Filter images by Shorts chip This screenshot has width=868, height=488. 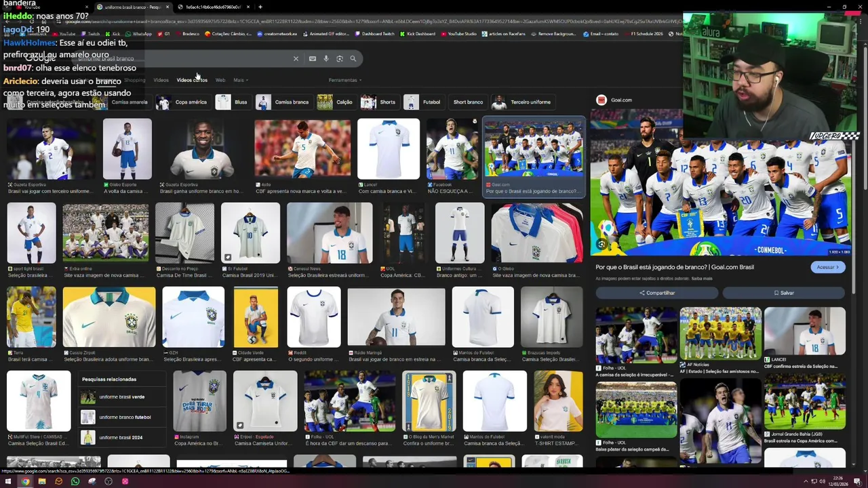pyautogui.click(x=378, y=102)
